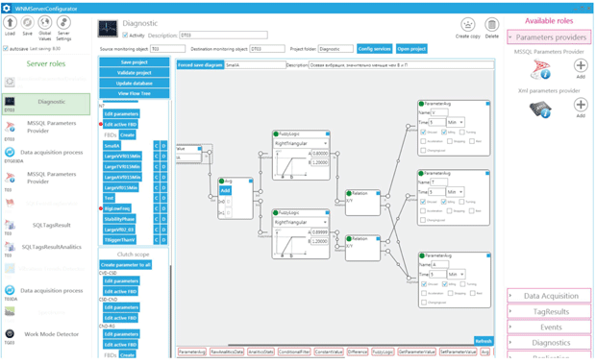Toggle Stopping checkbox in ParameterAvg A block

tap(451, 293)
